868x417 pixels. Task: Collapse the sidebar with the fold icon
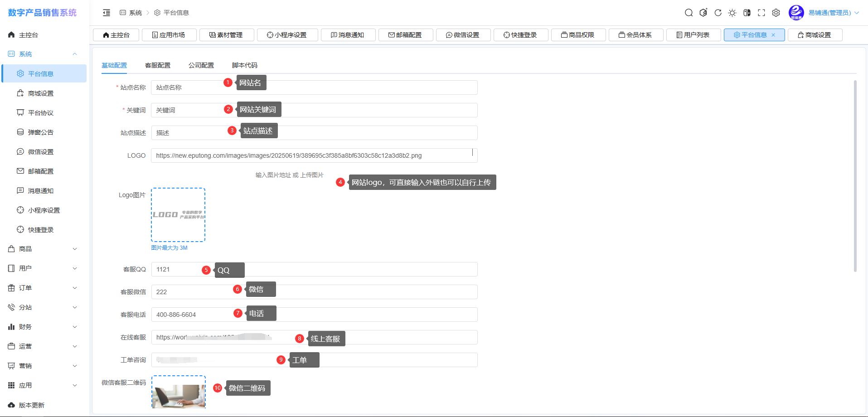[x=107, y=13]
